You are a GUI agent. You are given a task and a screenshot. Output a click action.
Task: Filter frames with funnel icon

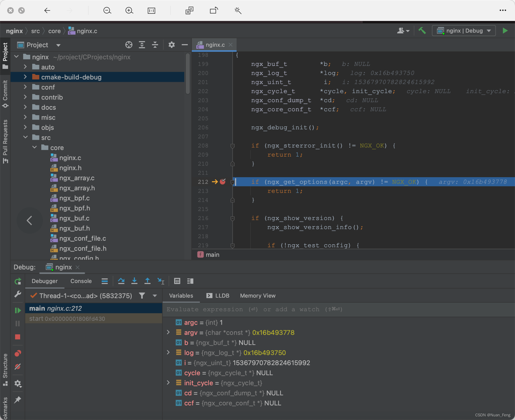[142, 296]
